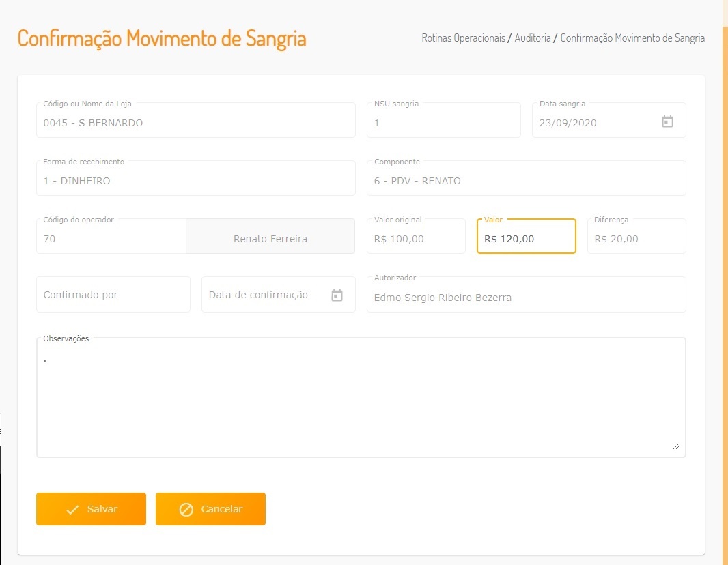Click the NSU sangria field
This screenshot has width=728, height=565.
click(443, 123)
